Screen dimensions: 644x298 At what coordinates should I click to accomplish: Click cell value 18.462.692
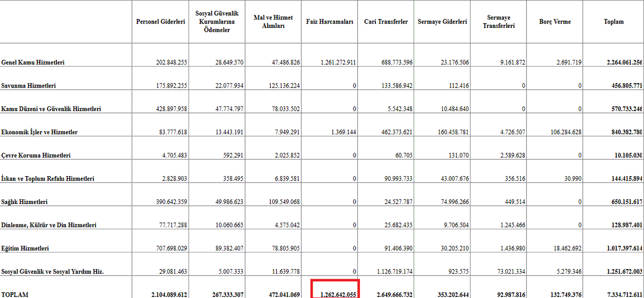tap(567, 248)
